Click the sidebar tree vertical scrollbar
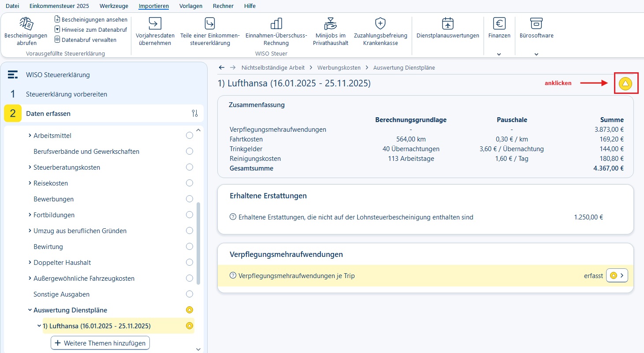644x353 pixels. 198,243
